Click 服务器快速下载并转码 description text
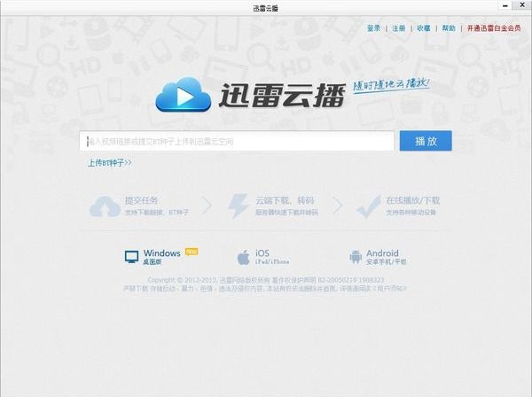Image resolution: width=532 pixels, height=397 pixels. (x=286, y=213)
